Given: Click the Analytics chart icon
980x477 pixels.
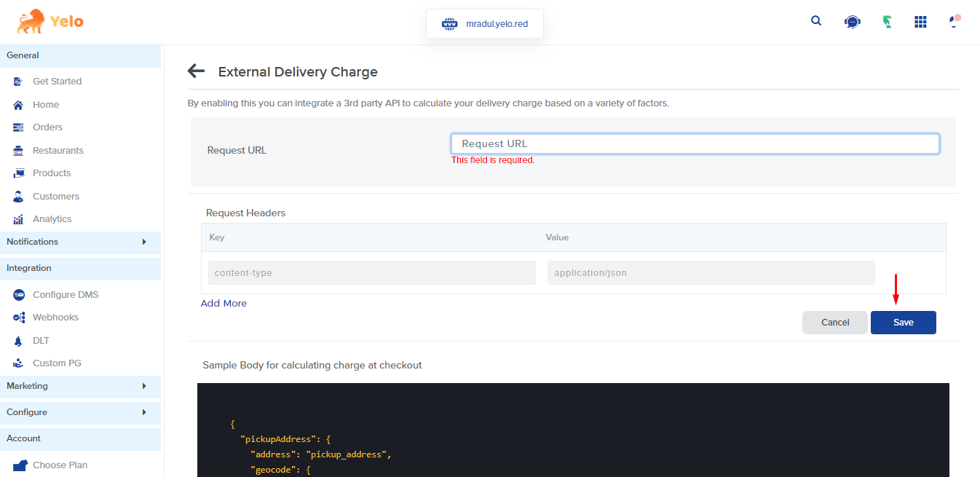Looking at the screenshot, I should click(18, 219).
